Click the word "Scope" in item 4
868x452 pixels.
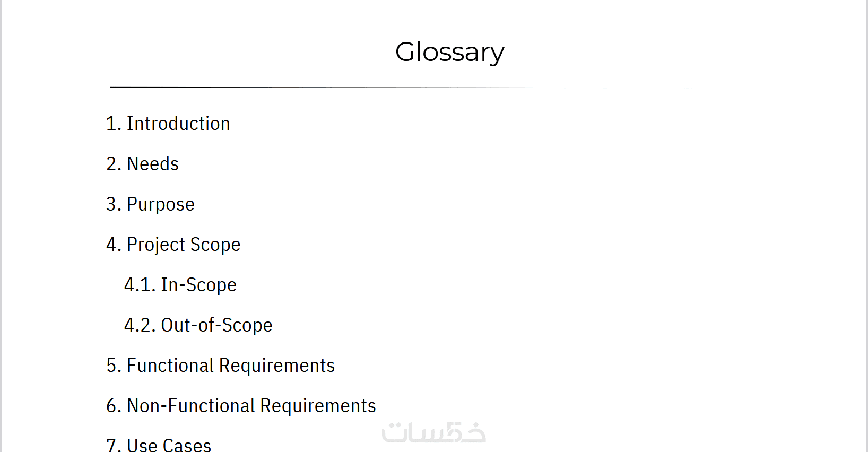point(215,245)
